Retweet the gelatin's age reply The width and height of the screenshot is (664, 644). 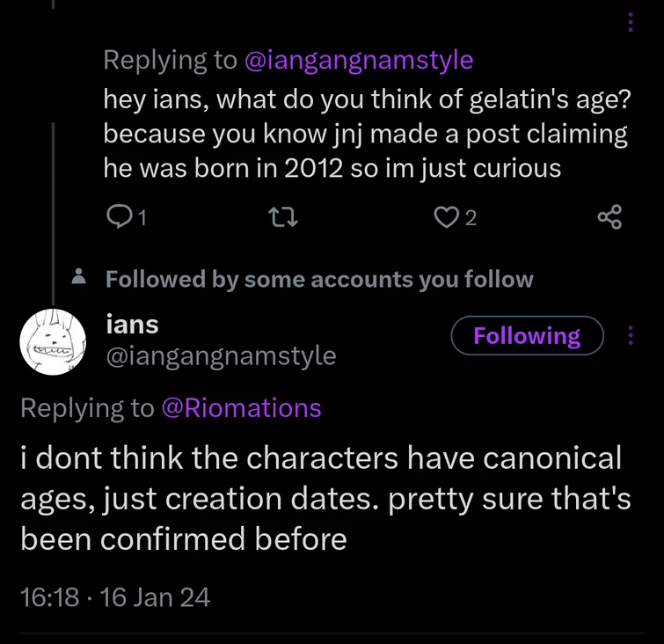click(x=285, y=216)
